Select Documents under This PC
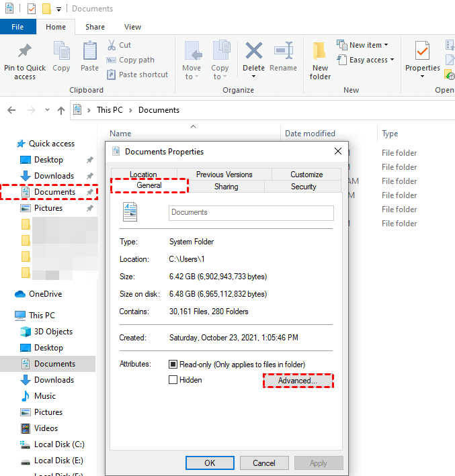This screenshot has height=476, width=455. 48,364
